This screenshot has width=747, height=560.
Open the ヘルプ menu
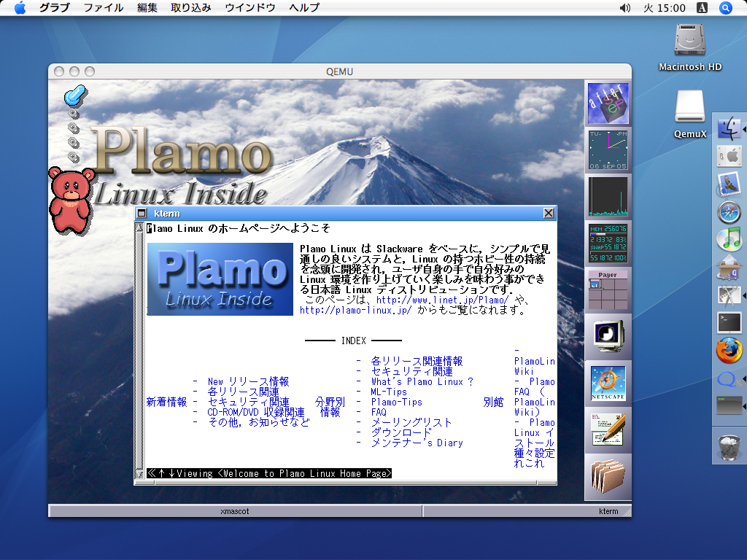pos(304,7)
